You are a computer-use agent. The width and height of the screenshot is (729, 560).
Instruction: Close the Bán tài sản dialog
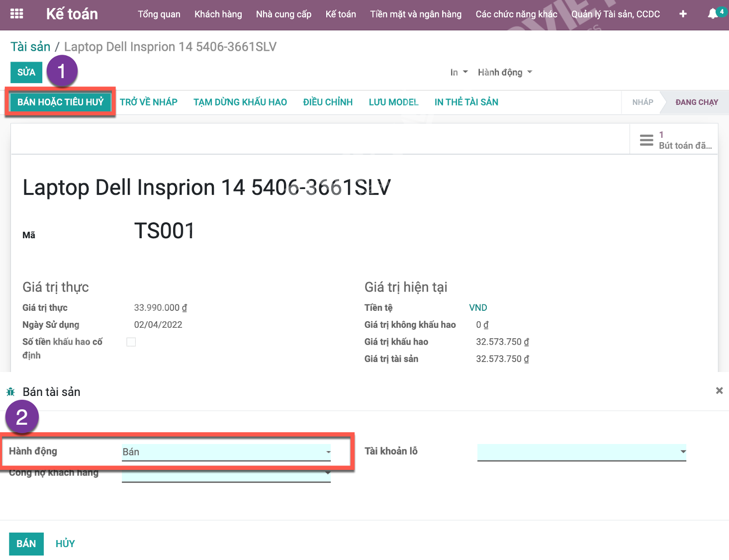[719, 391]
